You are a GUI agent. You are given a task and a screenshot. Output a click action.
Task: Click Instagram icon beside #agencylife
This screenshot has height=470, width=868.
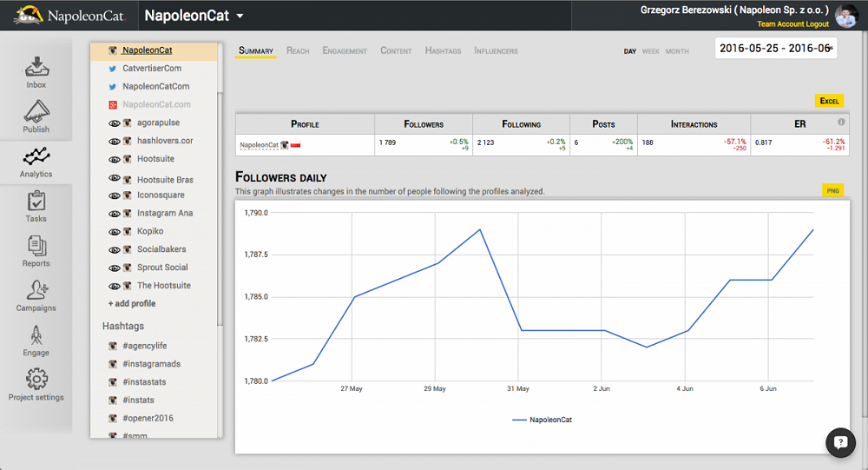[112, 346]
